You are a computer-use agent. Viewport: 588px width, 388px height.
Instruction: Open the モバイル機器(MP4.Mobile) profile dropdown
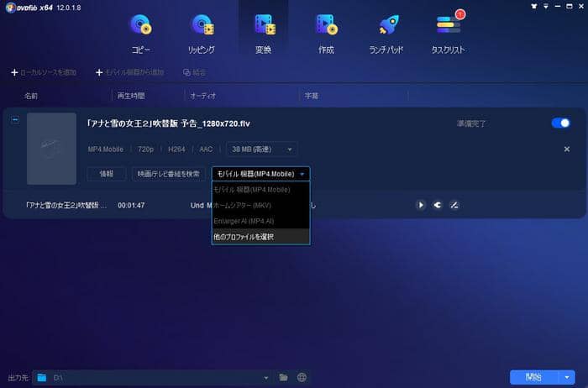pos(261,174)
